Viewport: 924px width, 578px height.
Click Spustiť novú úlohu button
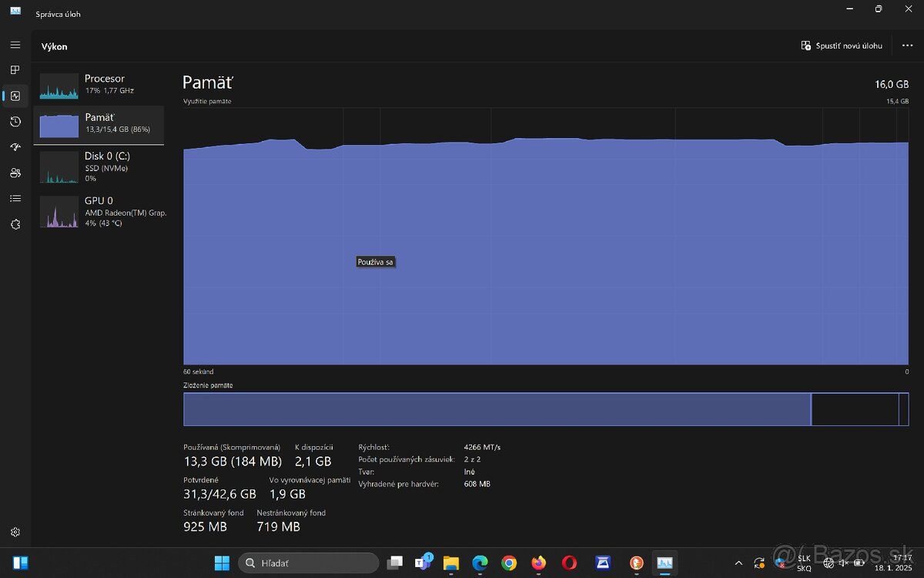click(x=842, y=45)
